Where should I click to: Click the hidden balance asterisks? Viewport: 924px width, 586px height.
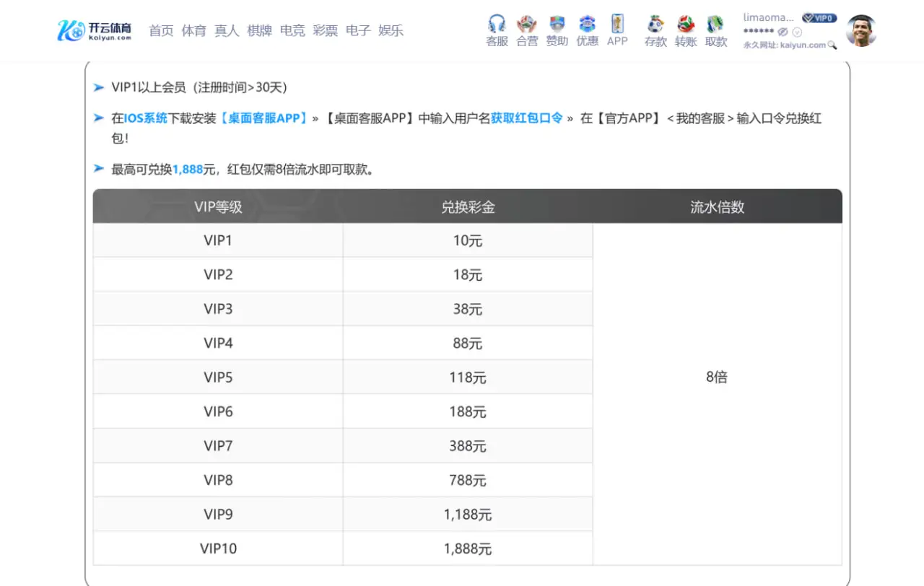pos(758,32)
